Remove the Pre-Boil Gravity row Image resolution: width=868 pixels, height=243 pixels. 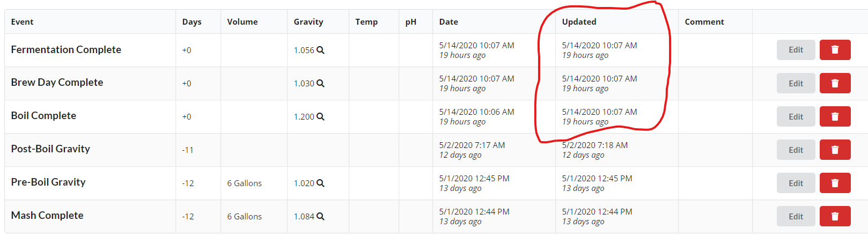point(835,183)
